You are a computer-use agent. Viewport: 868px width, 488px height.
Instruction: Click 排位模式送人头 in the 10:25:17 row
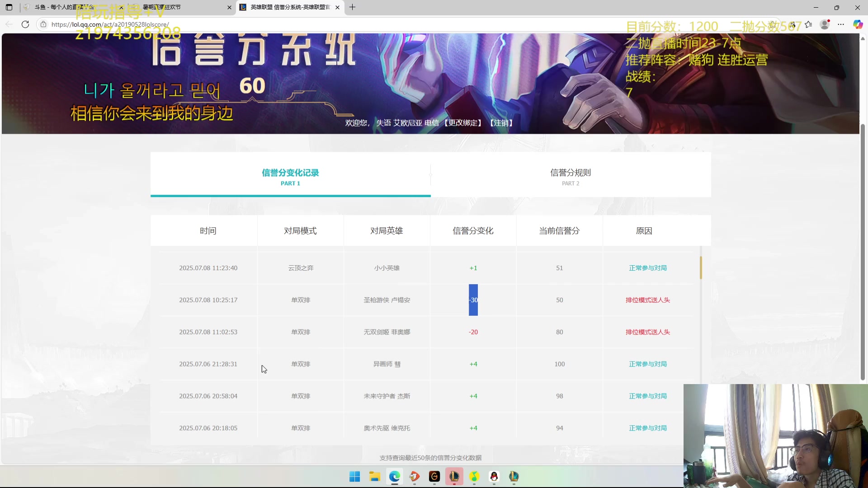coord(648,300)
